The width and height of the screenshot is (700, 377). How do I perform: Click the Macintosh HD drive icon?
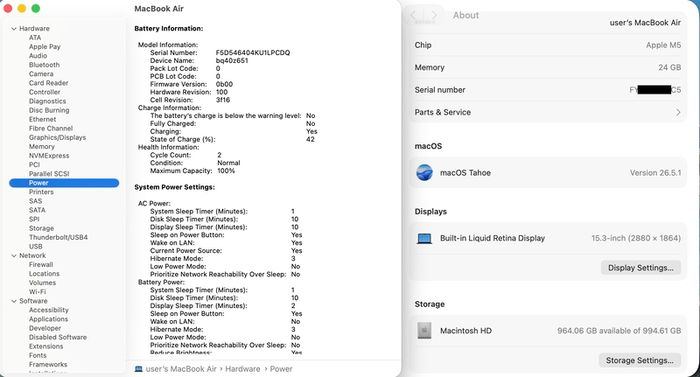424,331
